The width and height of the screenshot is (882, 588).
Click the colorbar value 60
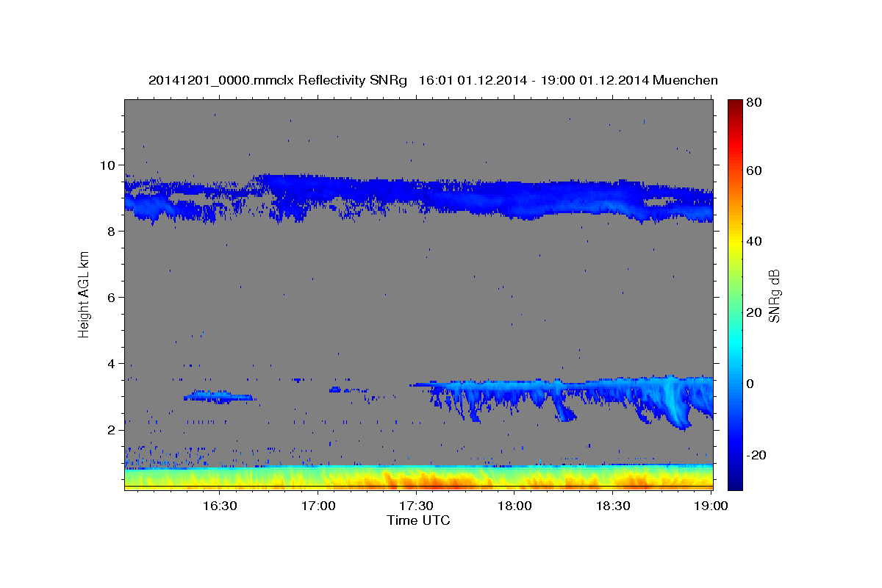coord(754,171)
